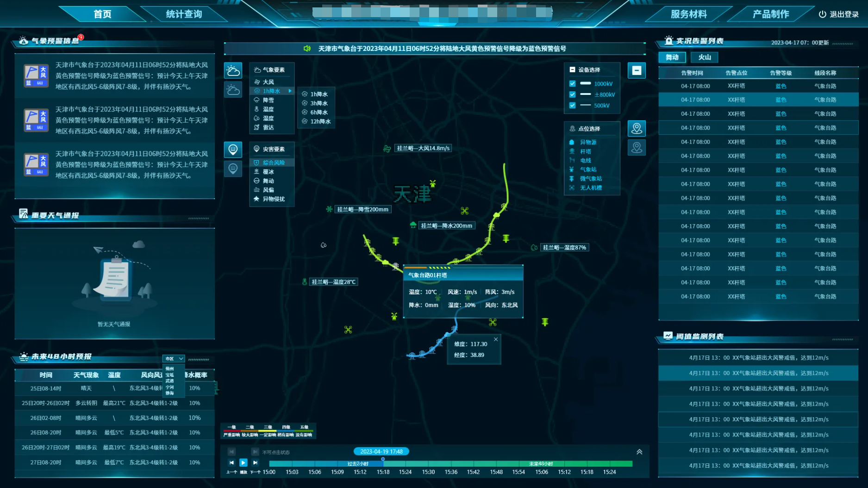Click the weather elements panel icon
868x488 pixels.
pyautogui.click(x=233, y=71)
